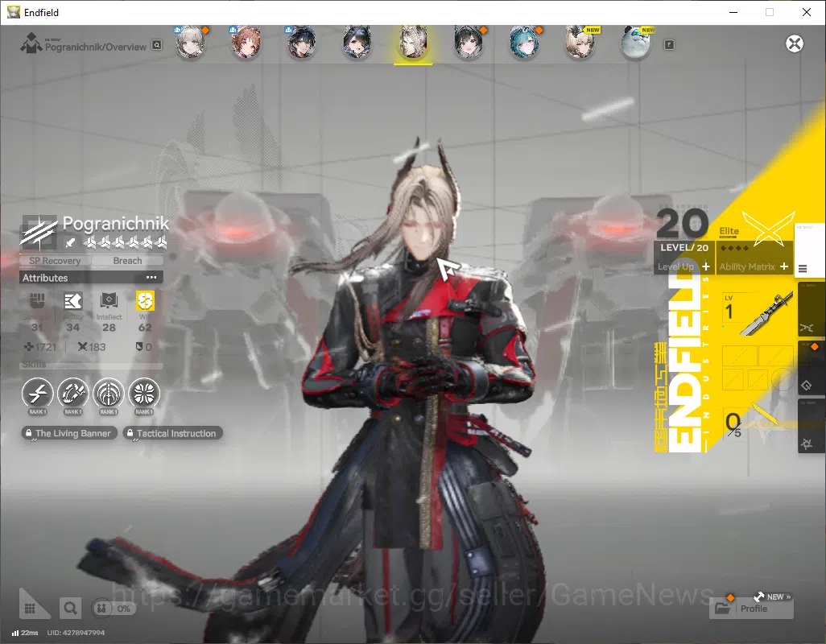
Task: Click the LEVEL/ 20 label
Action: [x=684, y=247]
